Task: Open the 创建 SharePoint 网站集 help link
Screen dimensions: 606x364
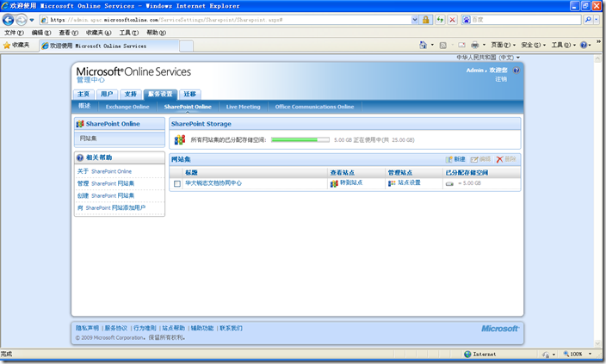Action: (106, 195)
